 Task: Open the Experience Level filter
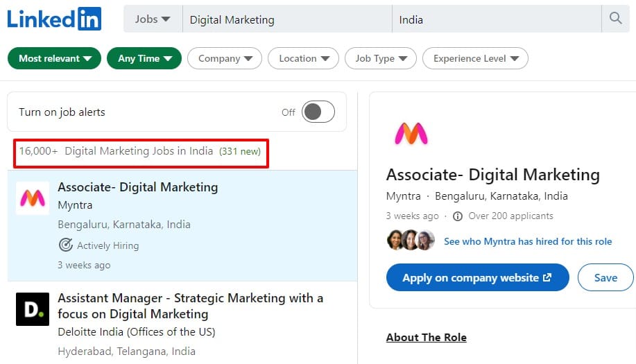pyautogui.click(x=475, y=58)
